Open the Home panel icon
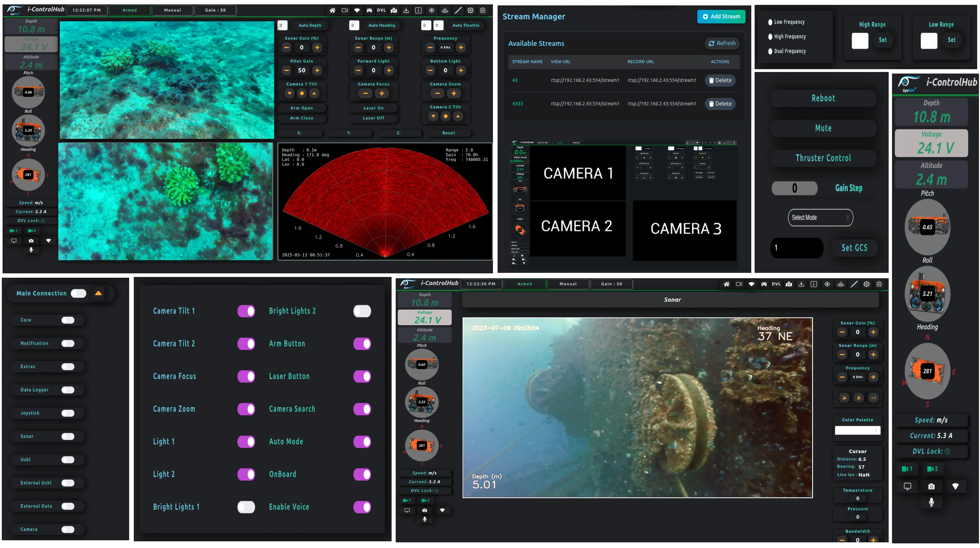 coord(332,10)
